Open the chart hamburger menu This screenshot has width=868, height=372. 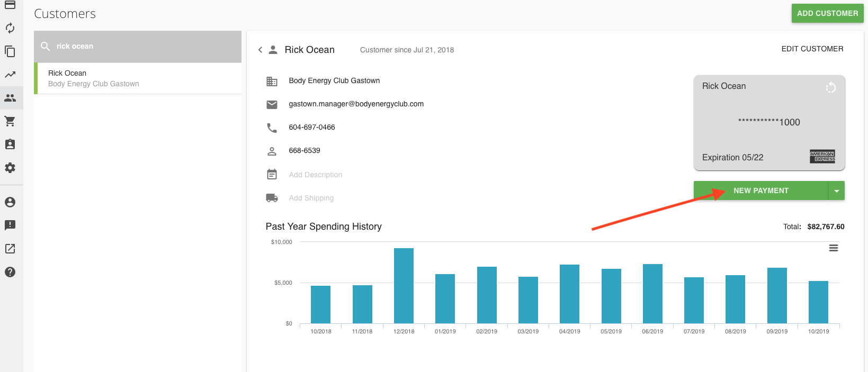point(833,248)
